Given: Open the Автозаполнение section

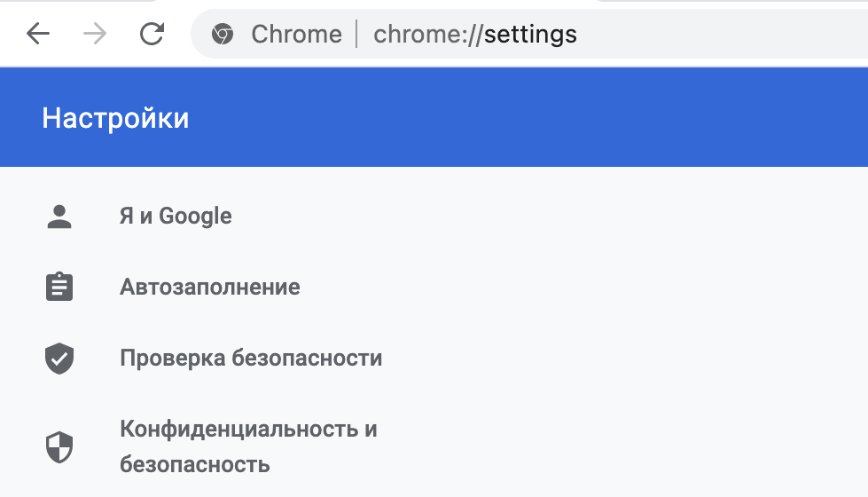Looking at the screenshot, I should coord(210,288).
